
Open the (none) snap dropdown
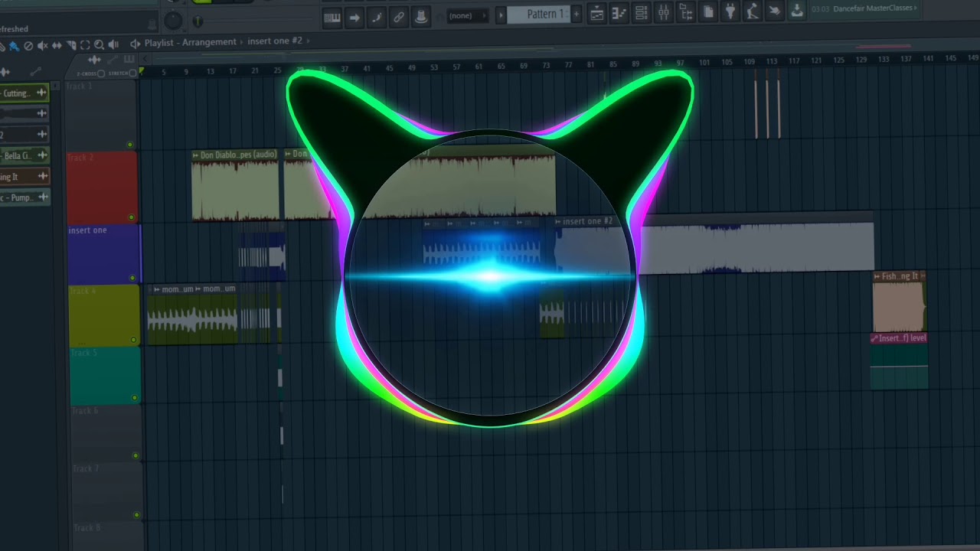(466, 15)
